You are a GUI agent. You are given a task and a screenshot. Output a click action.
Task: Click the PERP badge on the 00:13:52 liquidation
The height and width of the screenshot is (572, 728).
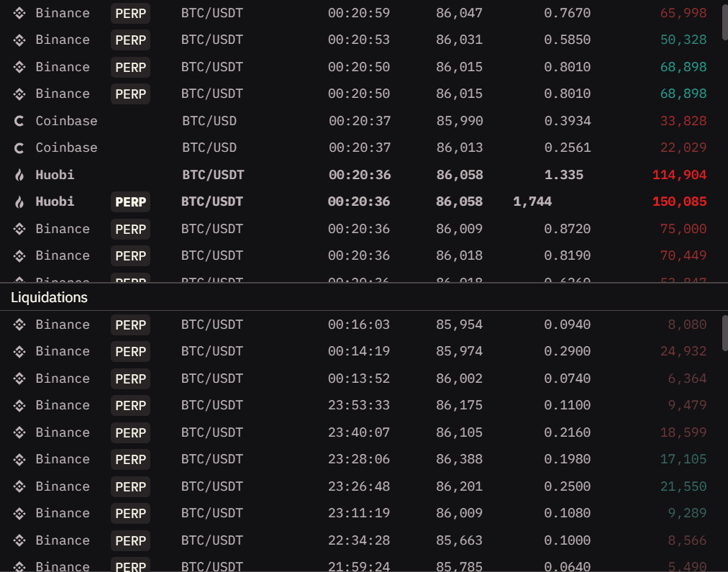tap(130, 378)
